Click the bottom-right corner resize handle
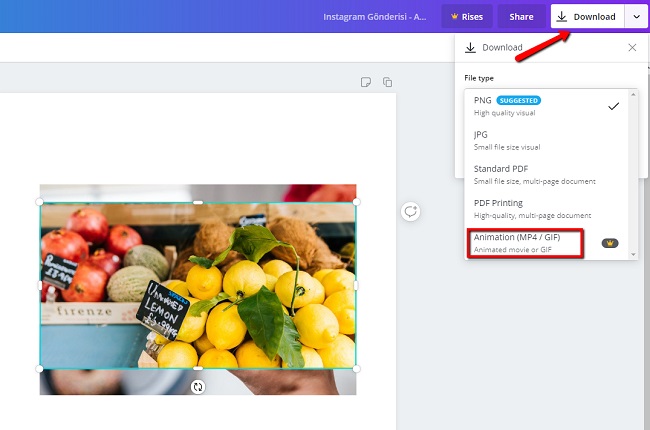 click(x=357, y=369)
